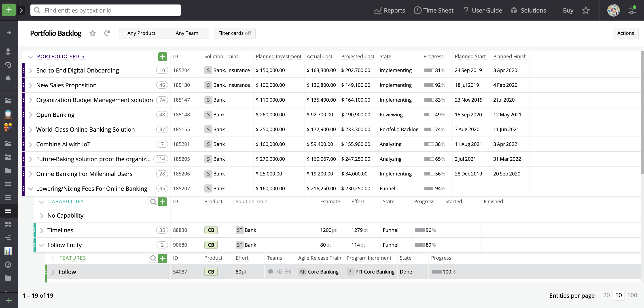Expand the New Sales Proposition epic

pos(30,85)
